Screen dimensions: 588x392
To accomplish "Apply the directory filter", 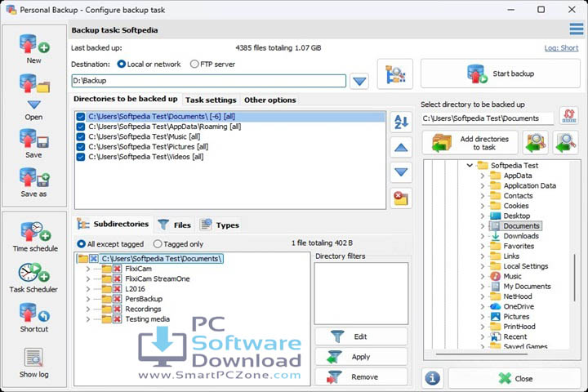I will [361, 357].
